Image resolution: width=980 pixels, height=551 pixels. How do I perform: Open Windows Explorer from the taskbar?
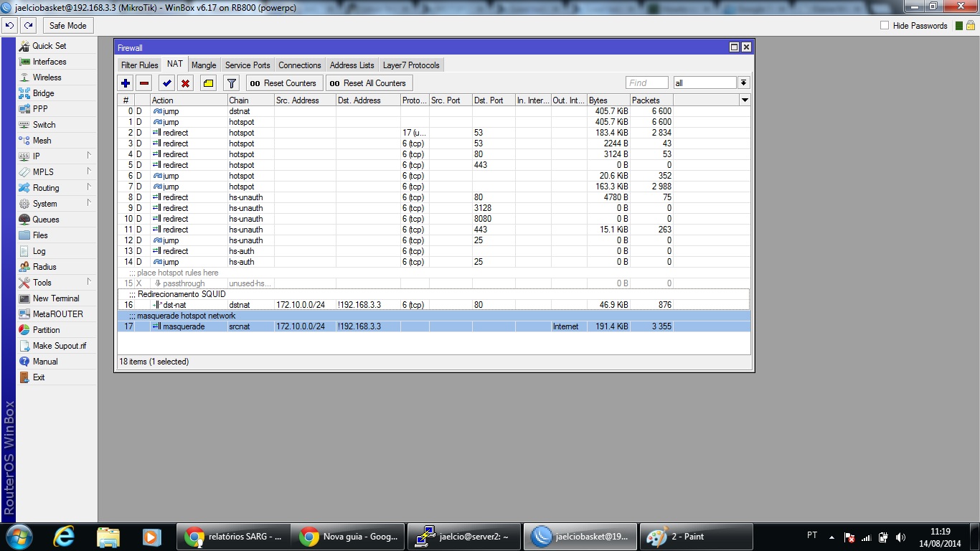108,537
